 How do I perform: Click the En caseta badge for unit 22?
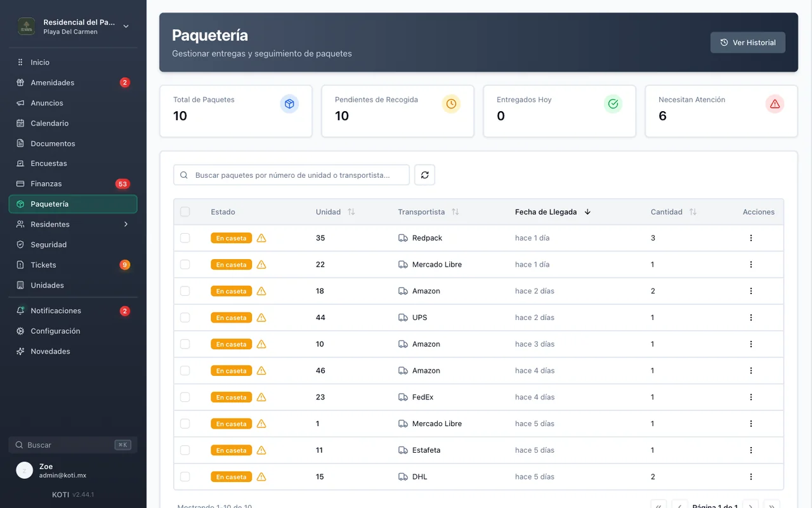coord(231,265)
